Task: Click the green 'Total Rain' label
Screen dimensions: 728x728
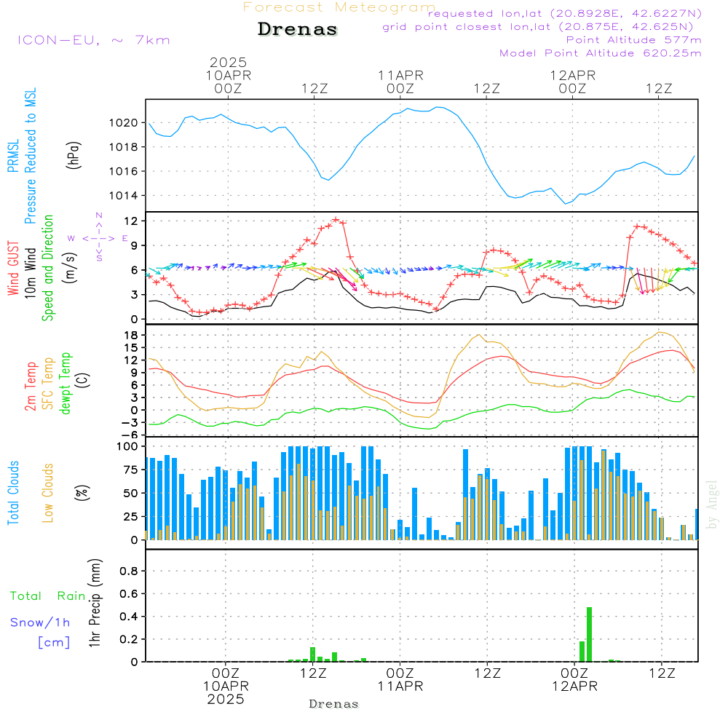Action: pos(47,596)
